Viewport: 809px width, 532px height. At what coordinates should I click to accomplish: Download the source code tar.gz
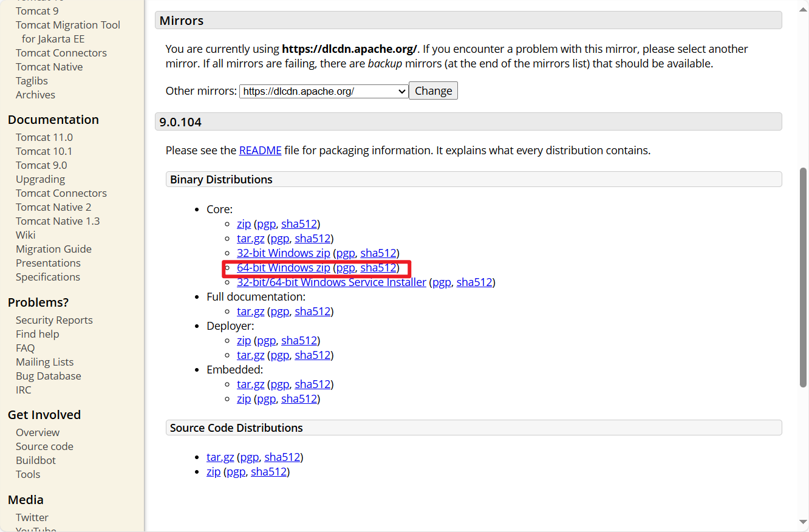click(220, 457)
